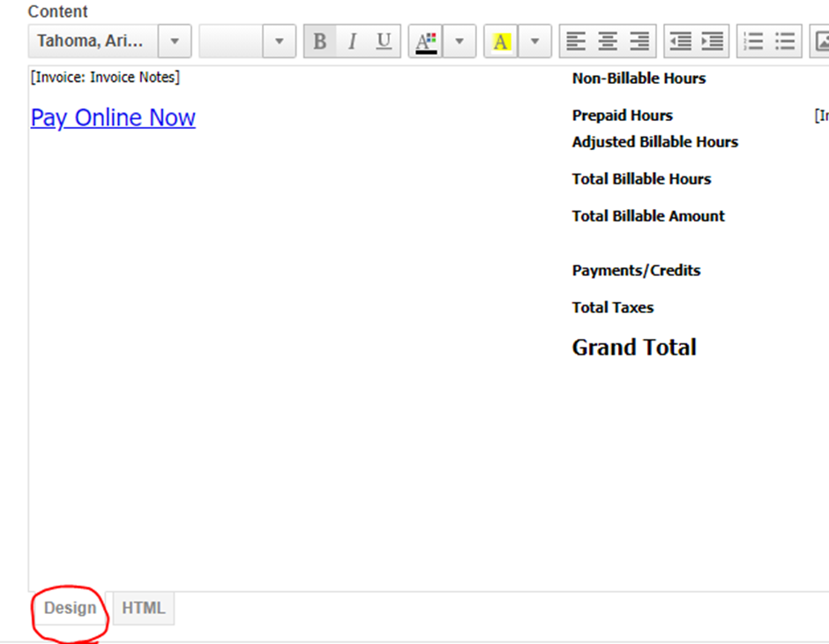Apply yellow text highlight color
Viewport: 829px width, 644px height.
[x=501, y=41]
